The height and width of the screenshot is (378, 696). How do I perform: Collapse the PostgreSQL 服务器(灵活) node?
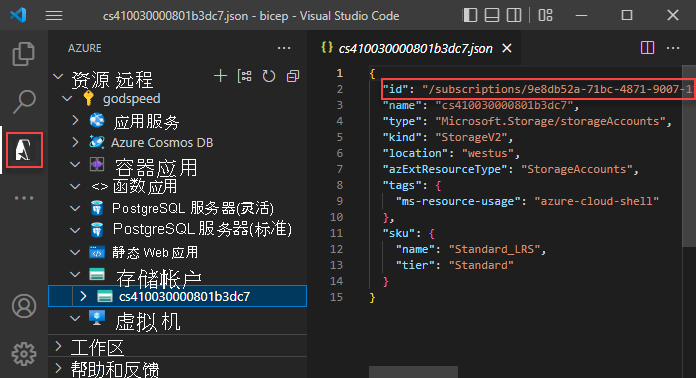tap(75, 208)
